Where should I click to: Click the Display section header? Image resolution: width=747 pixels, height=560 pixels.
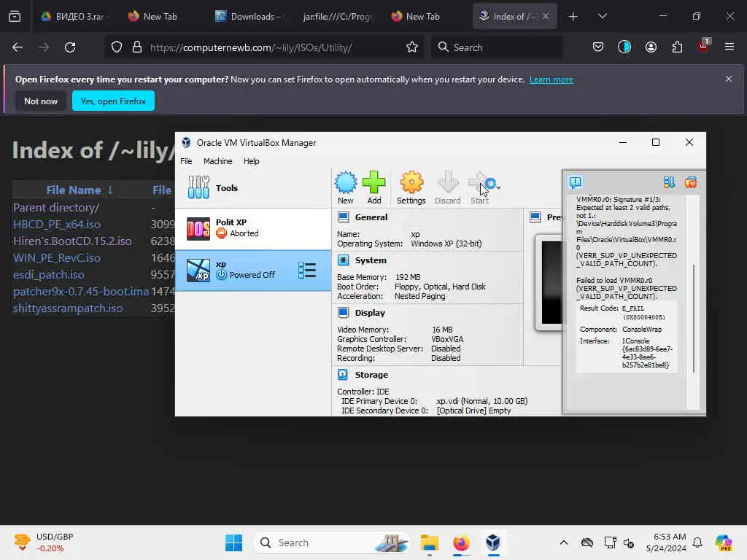pyautogui.click(x=370, y=313)
